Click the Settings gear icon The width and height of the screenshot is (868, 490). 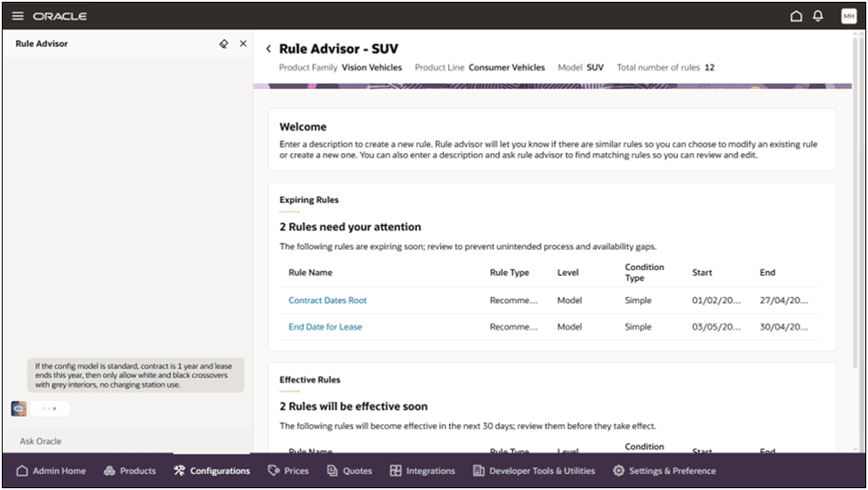click(618, 470)
